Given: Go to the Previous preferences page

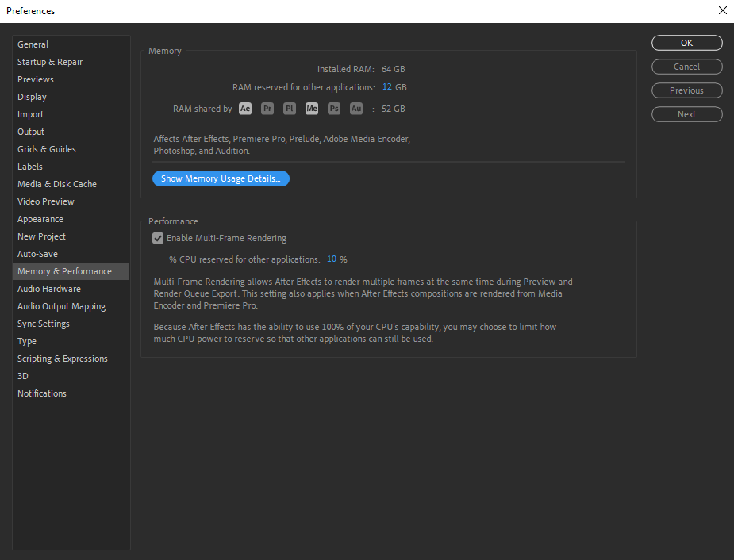Looking at the screenshot, I should click(686, 90).
